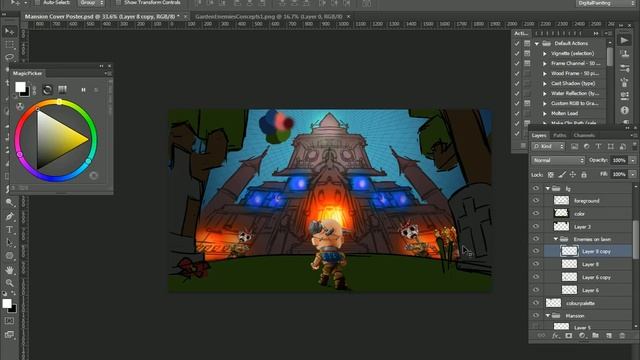Toggle the Auto-Select checkbox

(38, 2)
